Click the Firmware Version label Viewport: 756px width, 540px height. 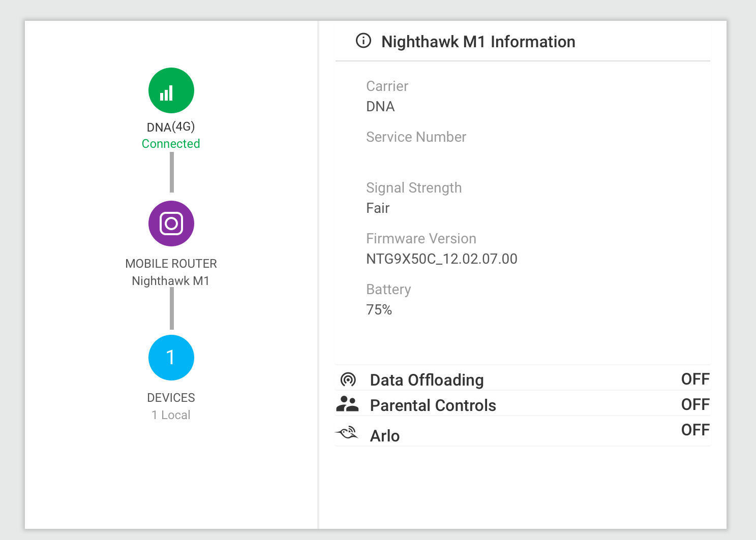(421, 238)
